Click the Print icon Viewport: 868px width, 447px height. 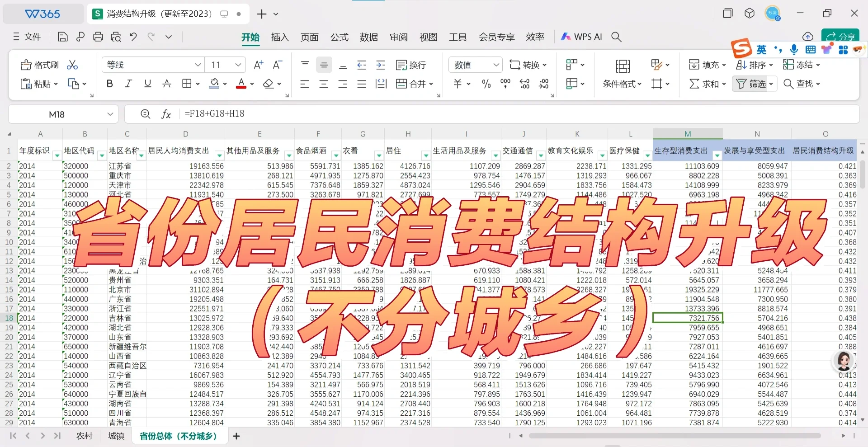pos(98,37)
